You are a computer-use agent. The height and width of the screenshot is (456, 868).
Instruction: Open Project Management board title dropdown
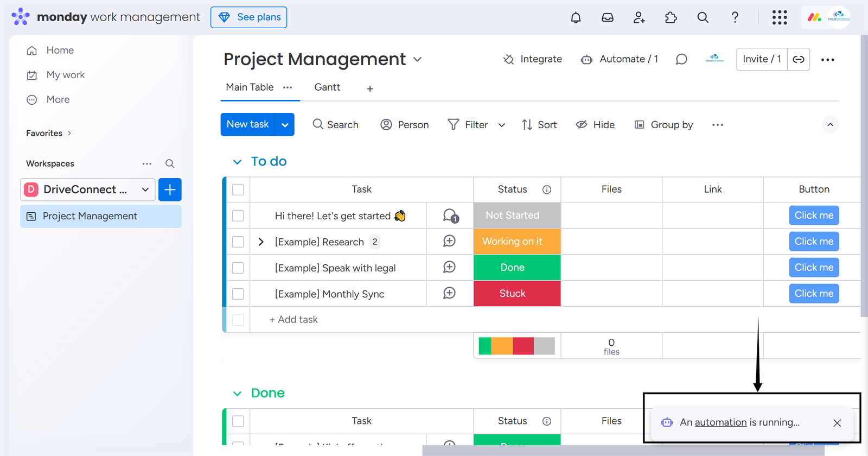coord(418,59)
